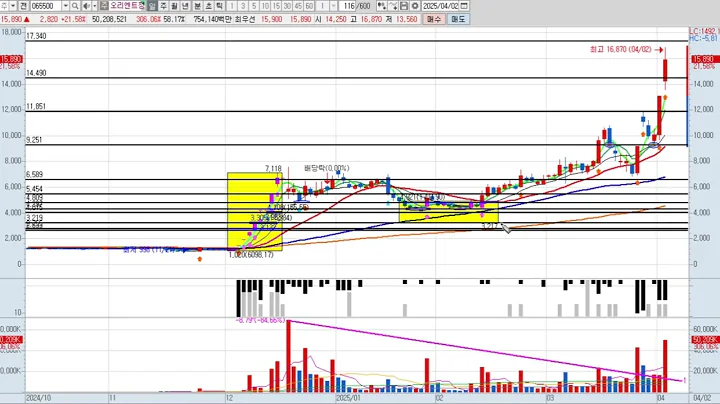Open the calendar picker icon

click(x=464, y=6)
